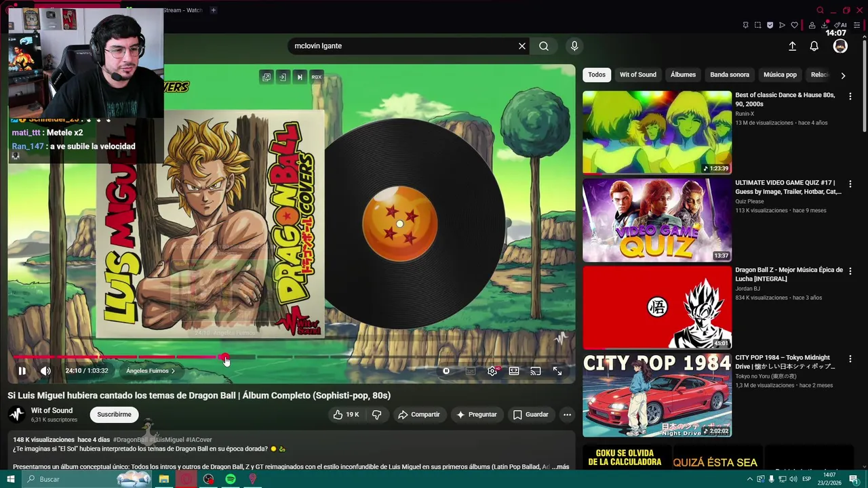Click the browser snapshot selection icon
The image size is (868, 488).
point(757,26)
